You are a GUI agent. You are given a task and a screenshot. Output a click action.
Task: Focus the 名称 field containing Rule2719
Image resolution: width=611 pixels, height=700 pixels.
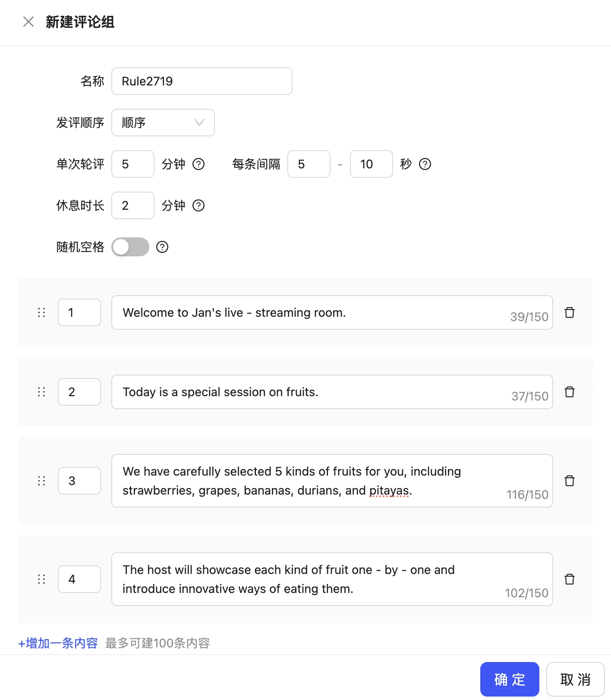pyautogui.click(x=202, y=81)
